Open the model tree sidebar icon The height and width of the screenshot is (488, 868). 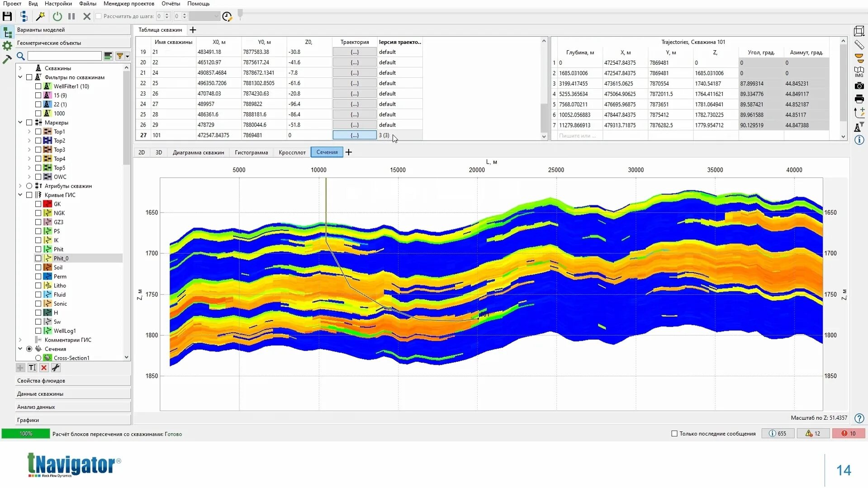click(x=7, y=33)
